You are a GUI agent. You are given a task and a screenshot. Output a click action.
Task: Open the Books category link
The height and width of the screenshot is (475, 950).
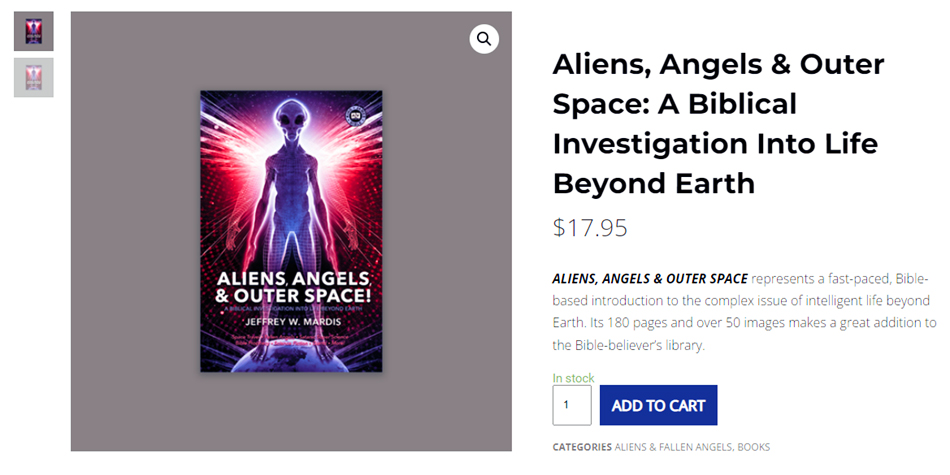[755, 447]
